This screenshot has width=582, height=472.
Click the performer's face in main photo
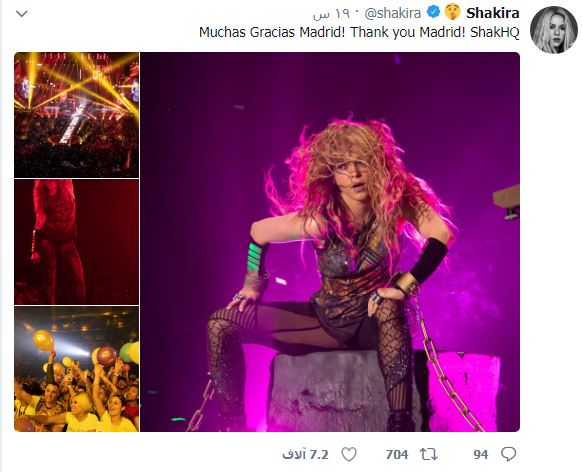pos(356,179)
